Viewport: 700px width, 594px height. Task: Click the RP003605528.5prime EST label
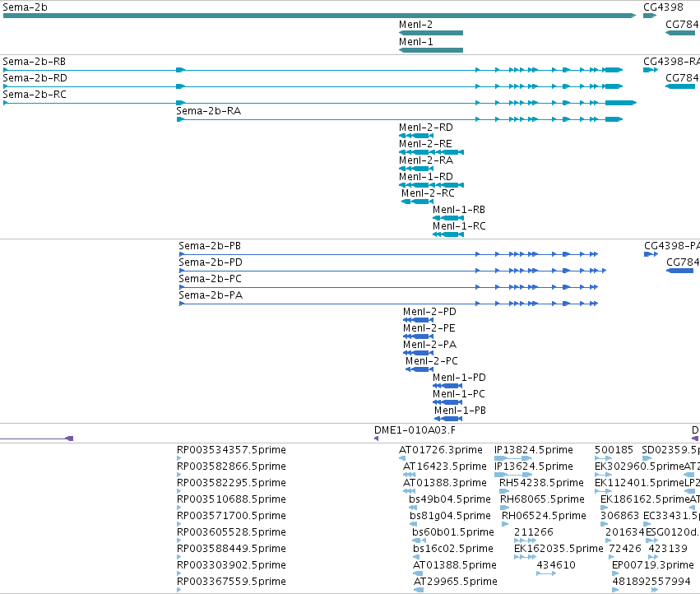(231, 532)
